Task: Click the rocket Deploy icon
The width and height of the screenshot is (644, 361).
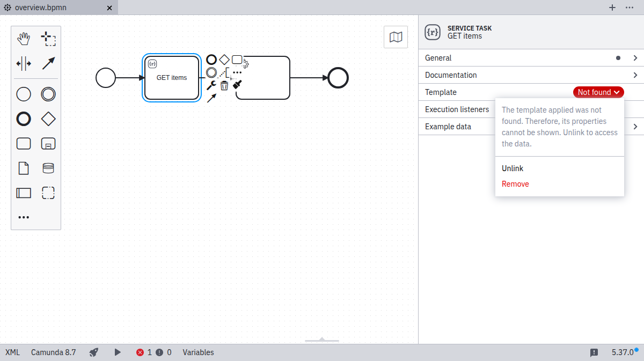Action: coord(94,352)
